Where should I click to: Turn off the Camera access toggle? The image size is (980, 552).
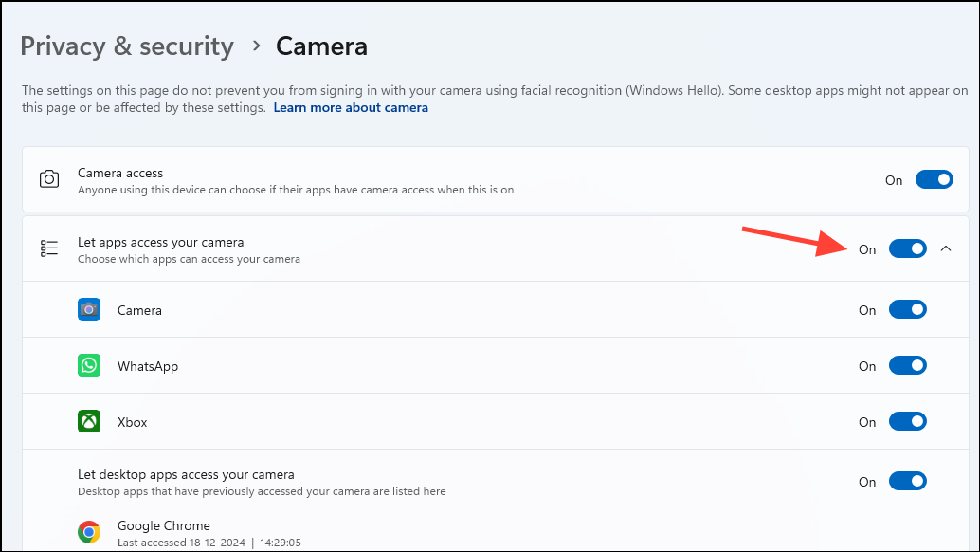[934, 179]
